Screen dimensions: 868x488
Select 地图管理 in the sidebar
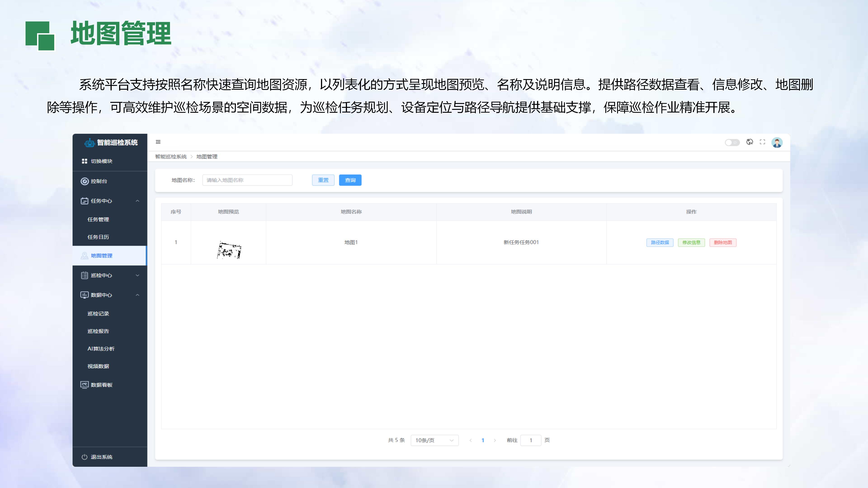[110, 256]
